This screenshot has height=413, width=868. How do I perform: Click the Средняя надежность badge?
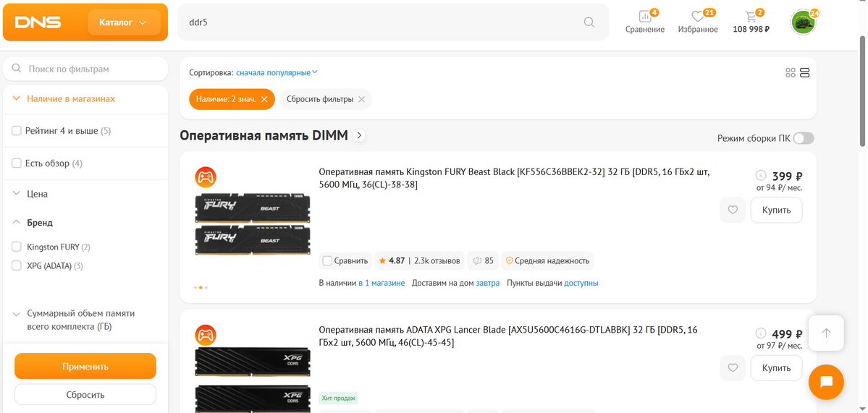[547, 261]
